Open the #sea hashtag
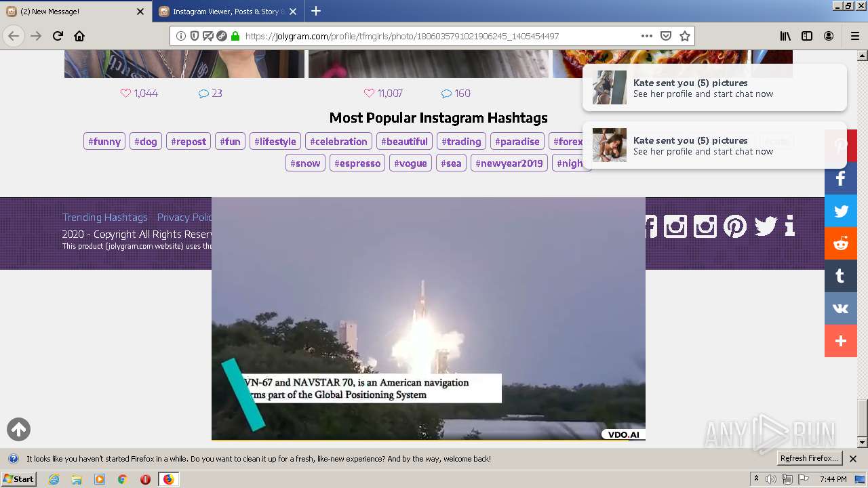Screen dimensions: 868x488 click(x=451, y=163)
